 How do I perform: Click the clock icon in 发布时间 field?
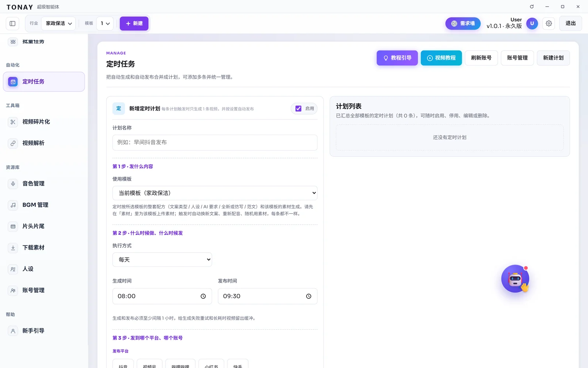pyautogui.click(x=309, y=296)
